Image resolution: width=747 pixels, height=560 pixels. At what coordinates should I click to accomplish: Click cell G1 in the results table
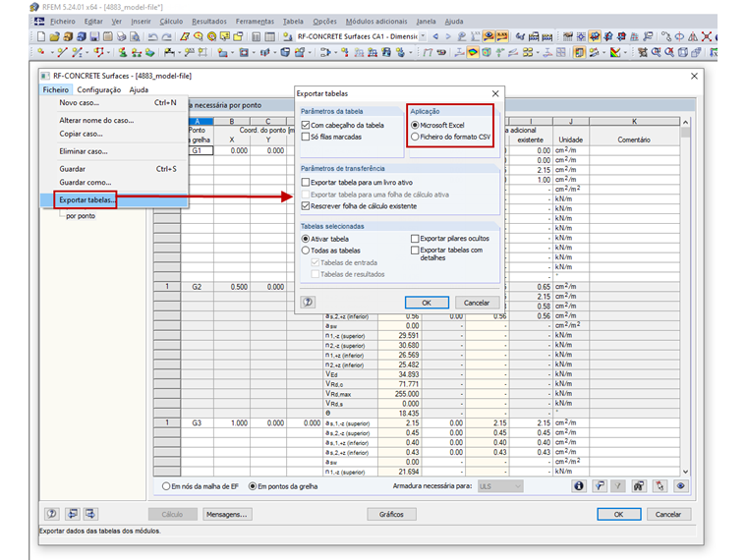[x=197, y=150]
